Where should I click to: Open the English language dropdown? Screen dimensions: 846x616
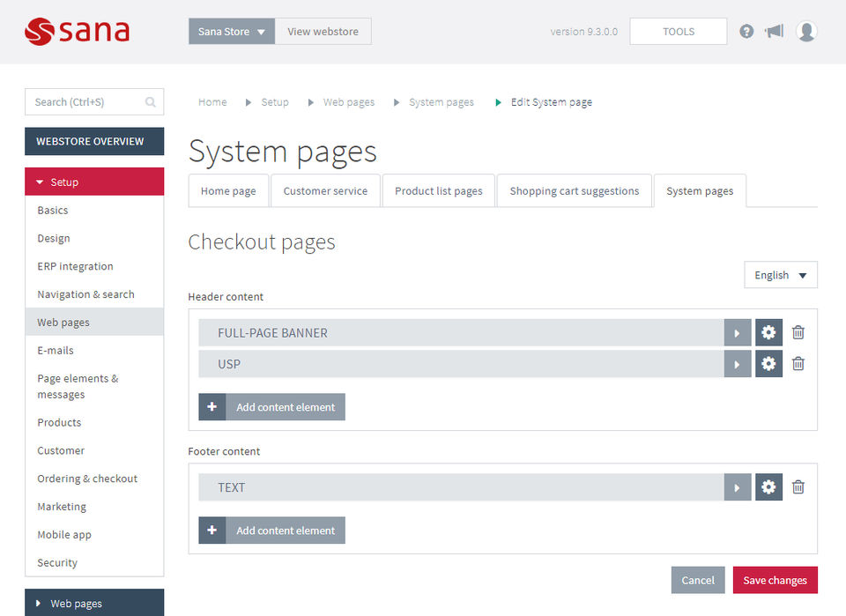tap(781, 275)
